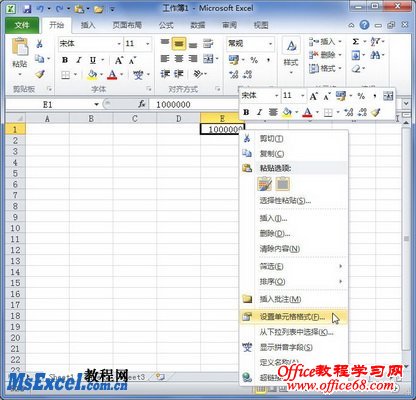Click the insert function fx button

142,104
